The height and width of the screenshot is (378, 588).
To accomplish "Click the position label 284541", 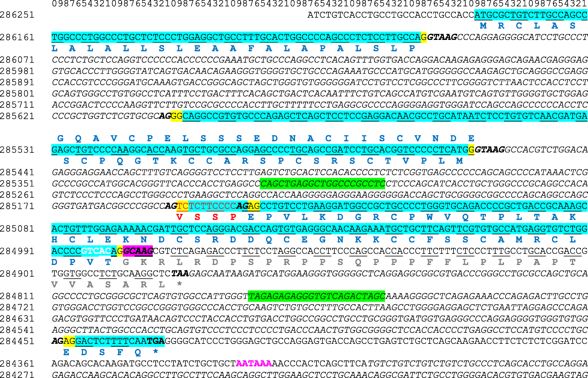I will (17, 330).
